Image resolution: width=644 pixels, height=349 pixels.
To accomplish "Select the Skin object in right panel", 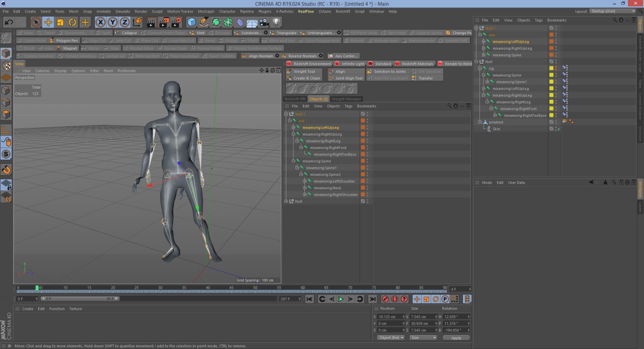I will [x=496, y=129].
